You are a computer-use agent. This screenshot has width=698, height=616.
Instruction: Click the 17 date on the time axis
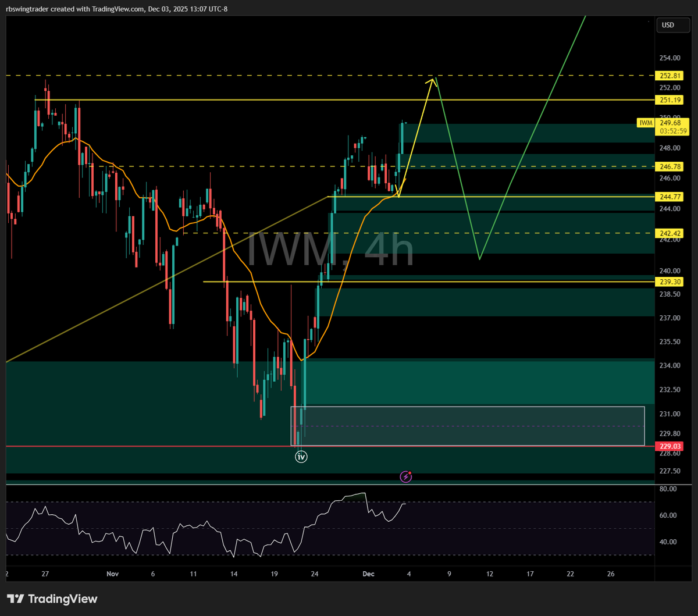(530, 574)
